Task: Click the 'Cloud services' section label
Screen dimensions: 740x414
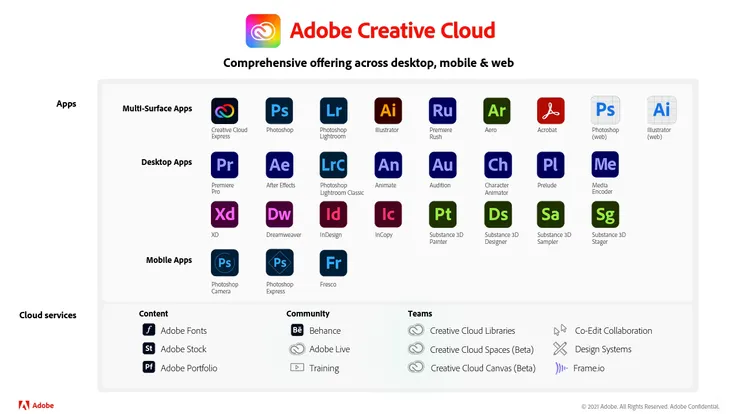Action: [48, 315]
